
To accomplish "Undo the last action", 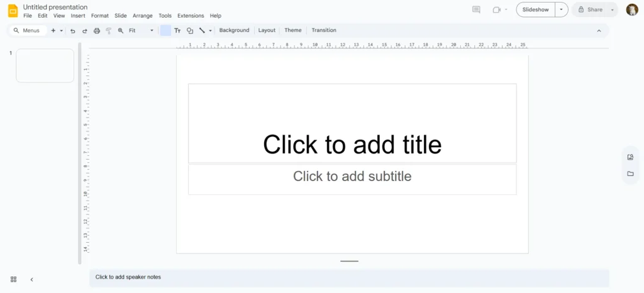I will pos(73,31).
